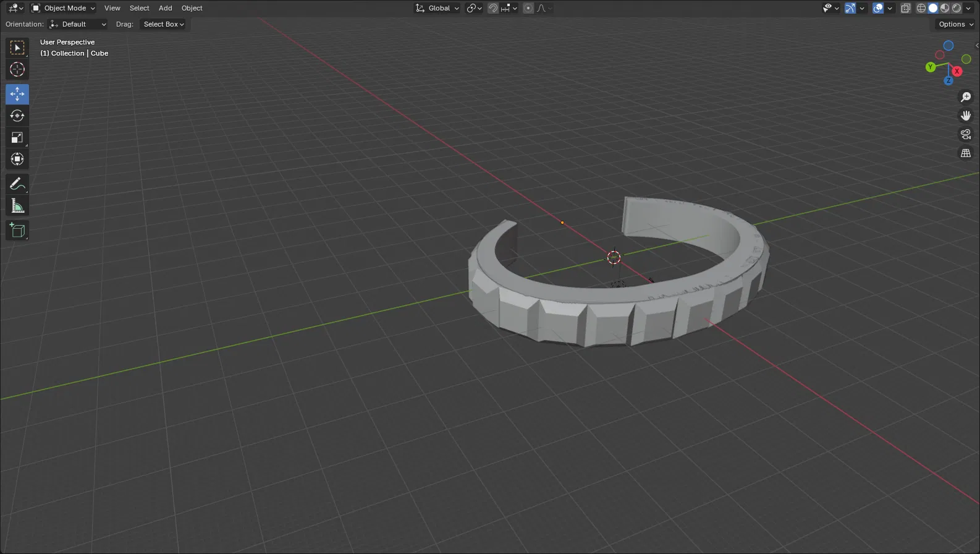Viewport: 980px width, 554px height.
Task: Click the 3D cursor at origin
Action: pyautogui.click(x=614, y=257)
